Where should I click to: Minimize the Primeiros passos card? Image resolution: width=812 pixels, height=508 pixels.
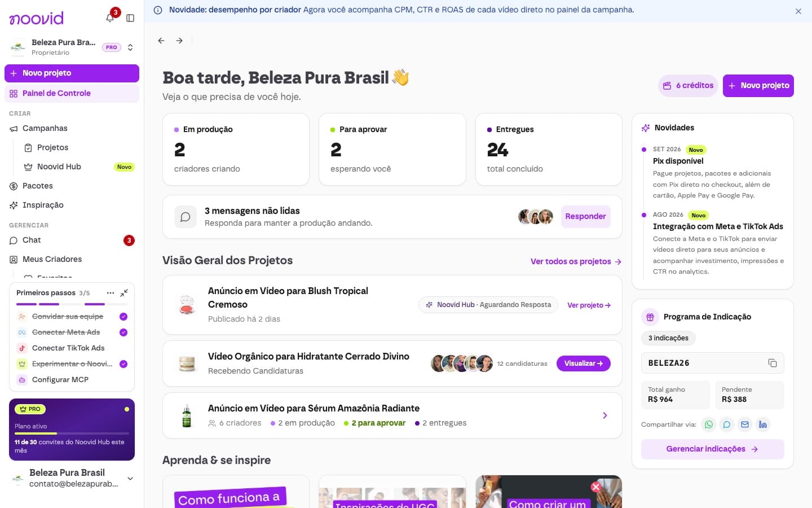click(124, 293)
